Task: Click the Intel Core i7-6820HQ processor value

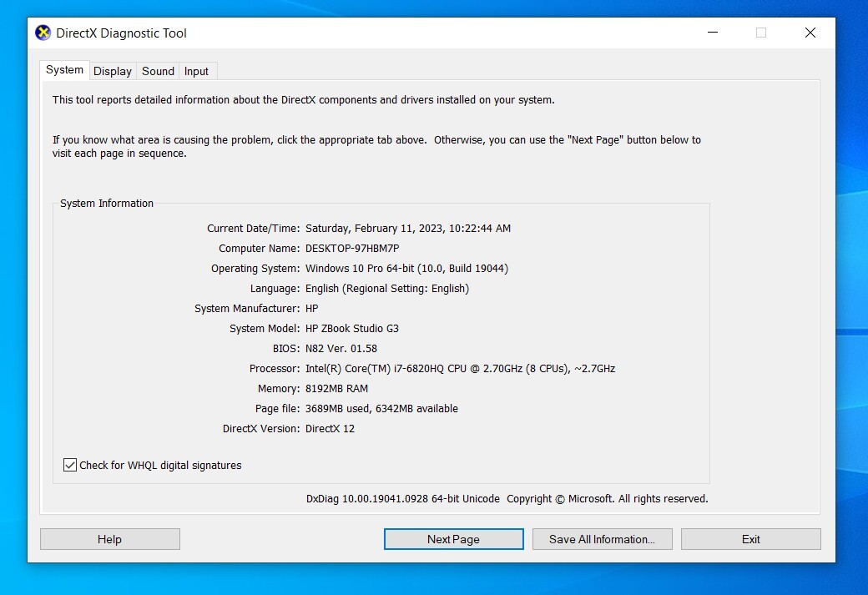Action: [x=460, y=369]
